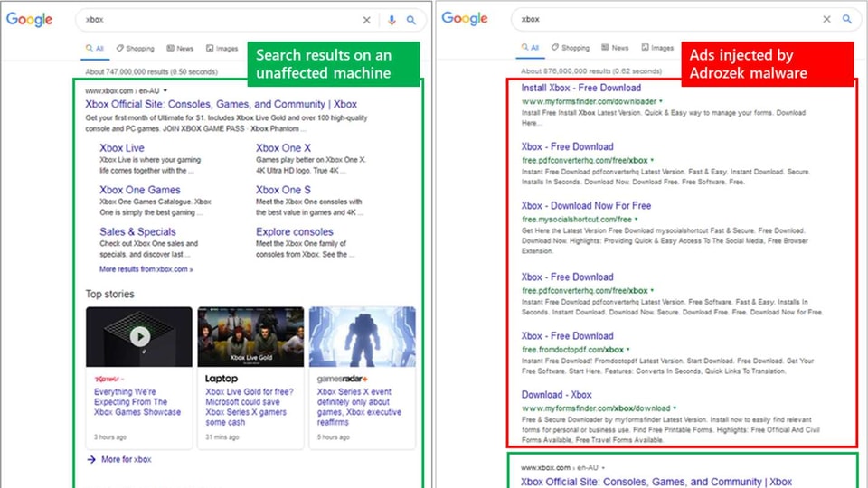Open Xbox Official Site result in left window
868x488 pixels.
[x=221, y=104]
